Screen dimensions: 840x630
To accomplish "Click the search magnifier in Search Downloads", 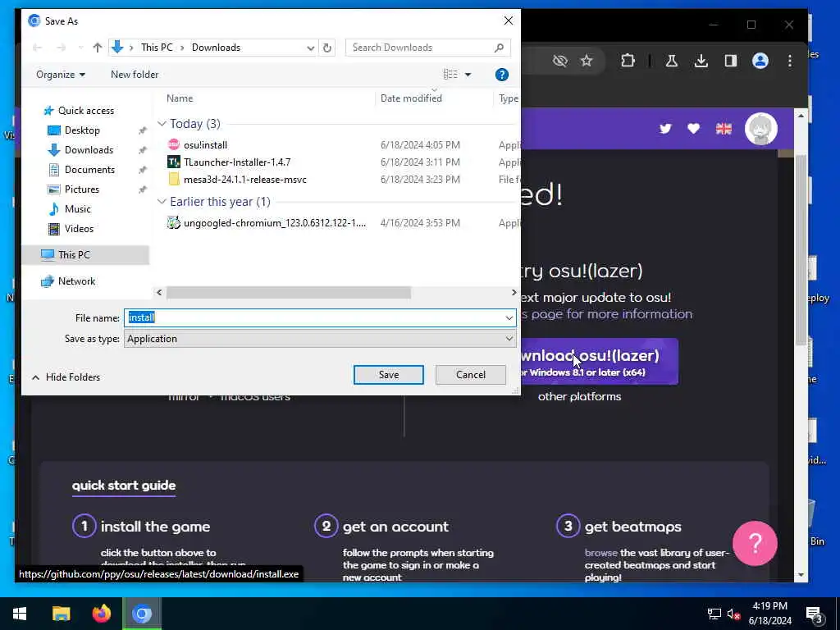I will tap(499, 48).
